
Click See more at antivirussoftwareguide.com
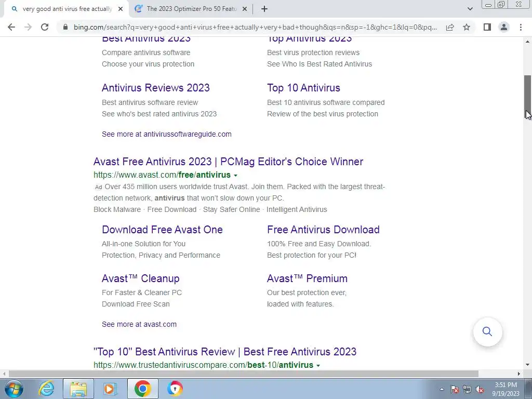tap(167, 134)
